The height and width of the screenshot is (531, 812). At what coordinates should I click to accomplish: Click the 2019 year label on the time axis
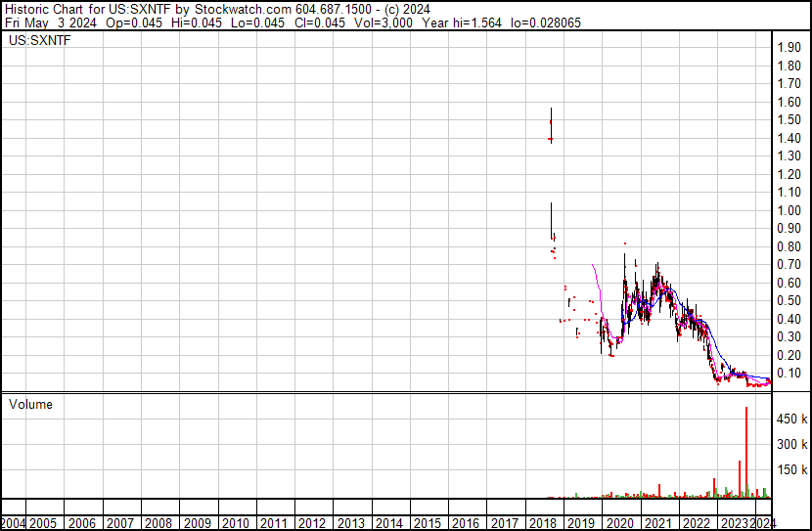tap(581, 524)
